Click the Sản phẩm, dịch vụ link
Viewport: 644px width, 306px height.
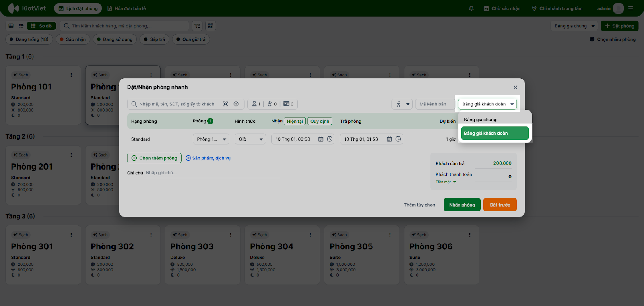(208, 158)
